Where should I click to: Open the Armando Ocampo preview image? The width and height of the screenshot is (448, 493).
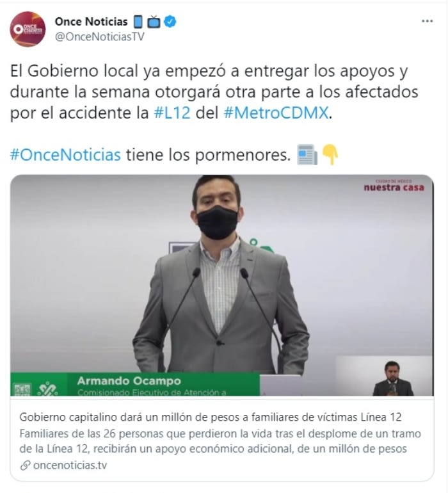(222, 285)
